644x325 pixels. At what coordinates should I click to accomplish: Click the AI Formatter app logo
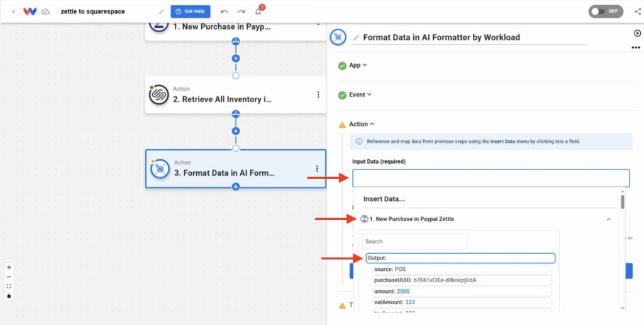(x=338, y=37)
